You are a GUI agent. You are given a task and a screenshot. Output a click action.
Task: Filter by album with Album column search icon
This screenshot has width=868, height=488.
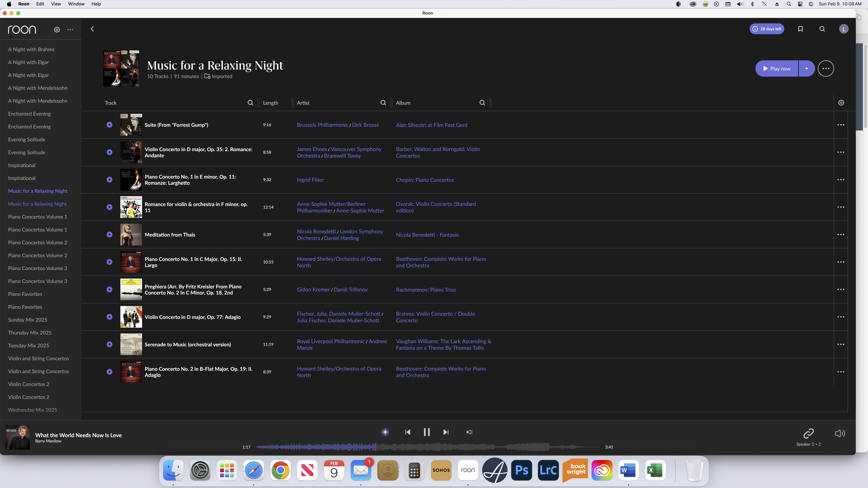tap(482, 103)
